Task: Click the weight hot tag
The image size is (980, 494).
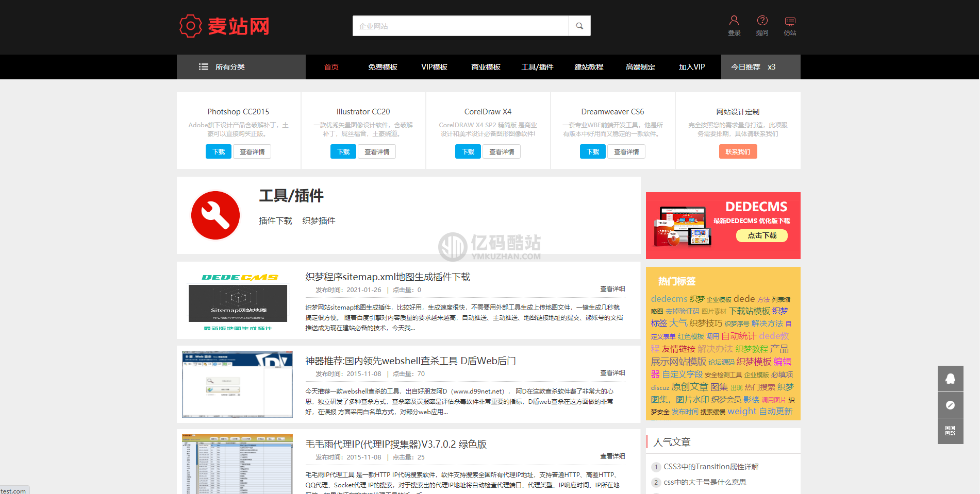Action: click(x=742, y=411)
